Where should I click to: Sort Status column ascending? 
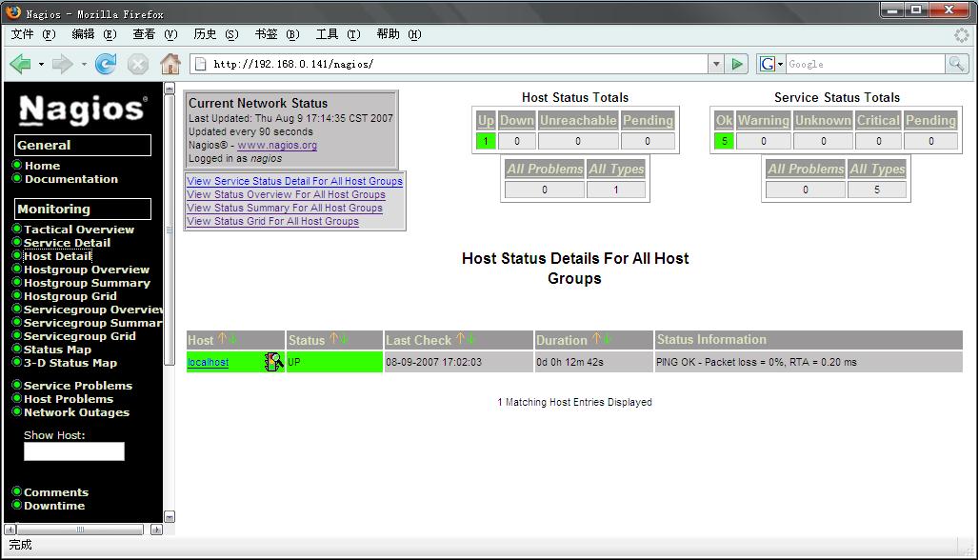tap(333, 339)
